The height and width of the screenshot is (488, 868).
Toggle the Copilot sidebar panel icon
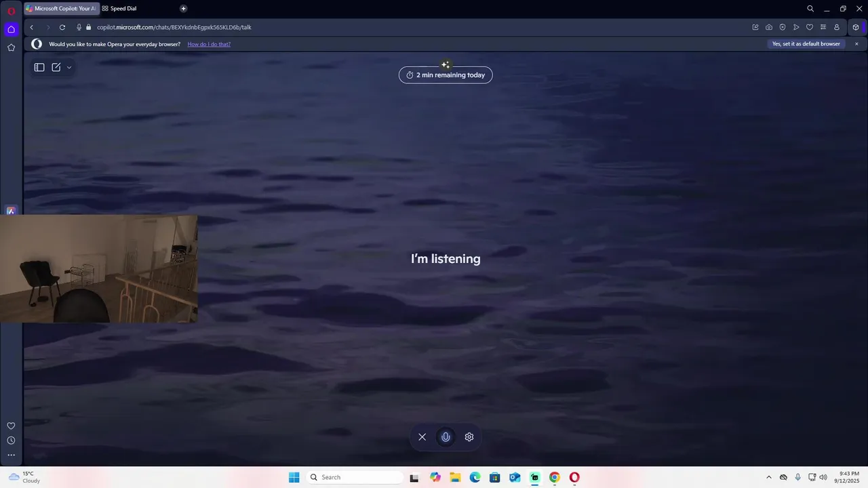click(39, 67)
